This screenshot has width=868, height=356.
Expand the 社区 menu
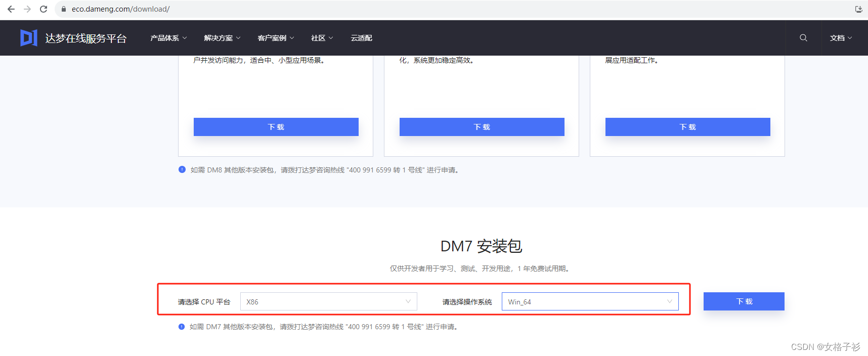[322, 38]
